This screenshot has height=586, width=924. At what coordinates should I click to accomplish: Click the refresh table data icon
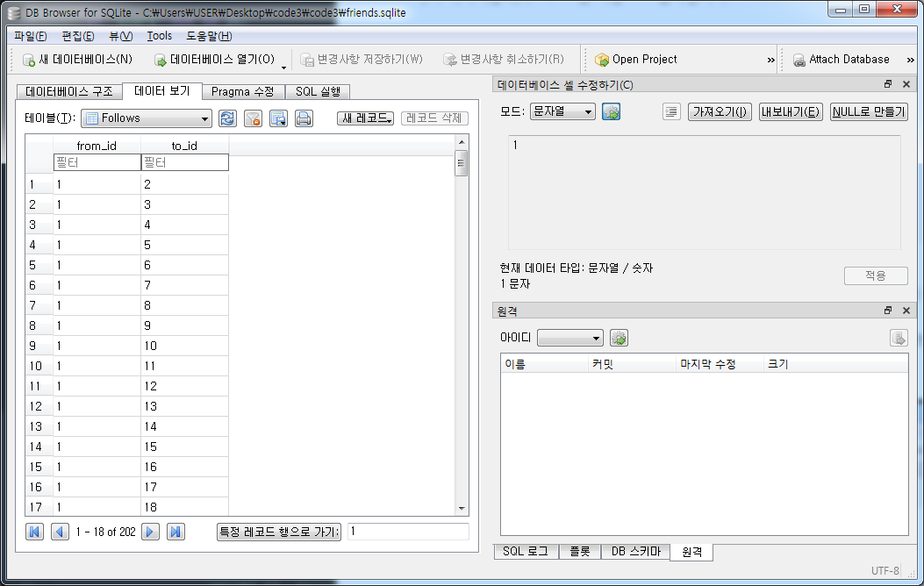click(227, 118)
